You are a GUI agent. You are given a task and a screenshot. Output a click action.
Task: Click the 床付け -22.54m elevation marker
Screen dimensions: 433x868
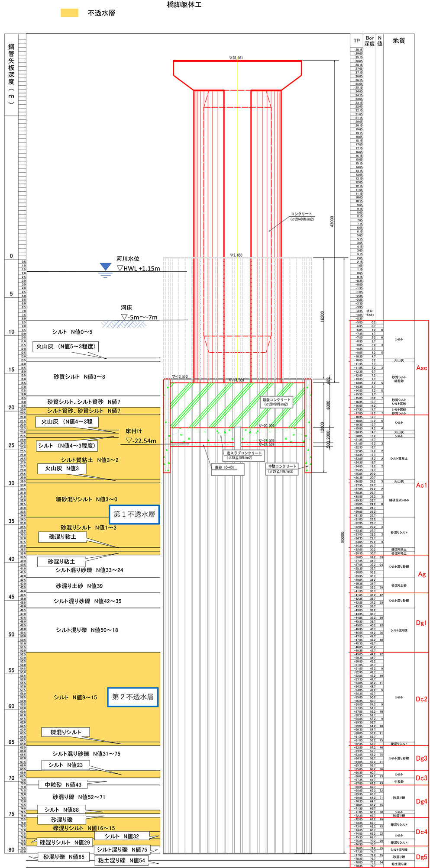141,440
